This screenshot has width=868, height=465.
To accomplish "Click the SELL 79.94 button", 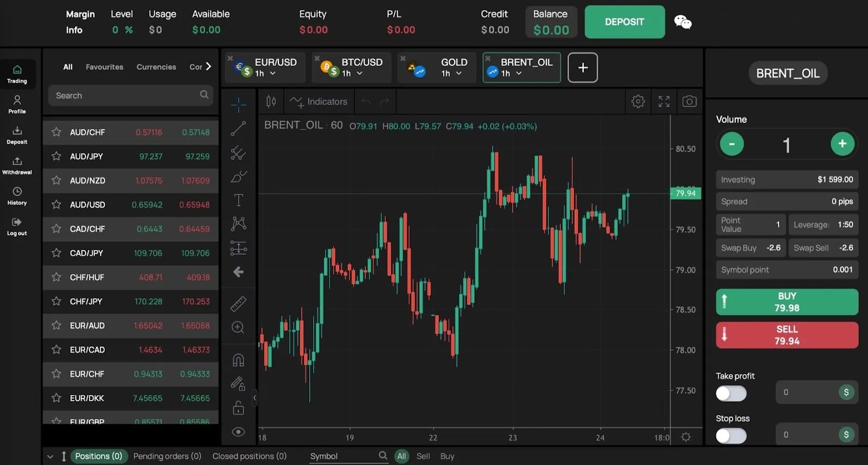I will coord(787,335).
